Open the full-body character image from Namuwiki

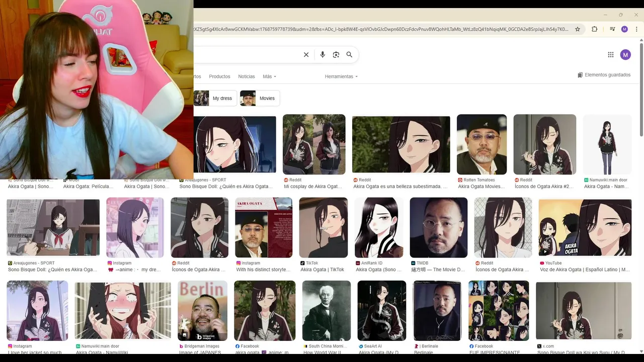[607, 144]
